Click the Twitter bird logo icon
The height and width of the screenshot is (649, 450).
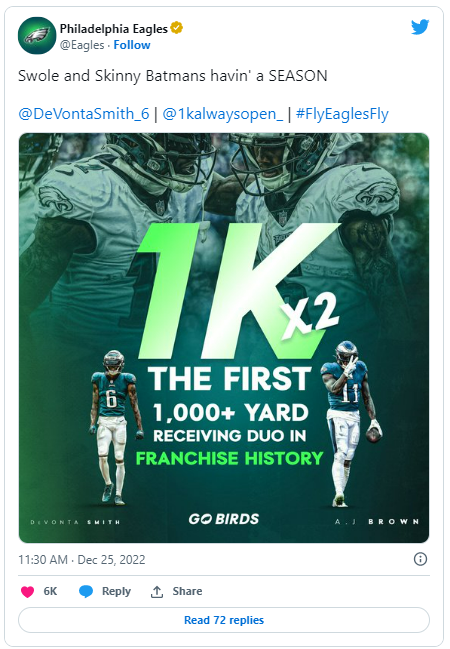pyautogui.click(x=420, y=27)
